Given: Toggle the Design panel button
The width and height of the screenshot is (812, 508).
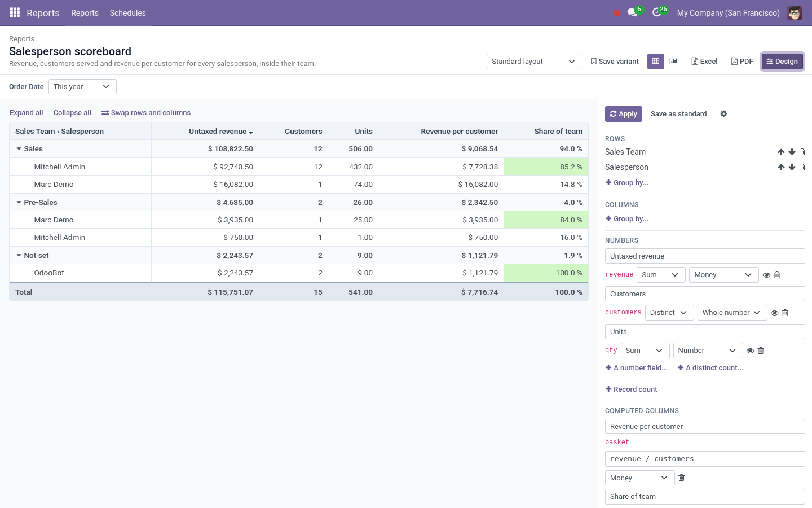Looking at the screenshot, I should coord(782,62).
